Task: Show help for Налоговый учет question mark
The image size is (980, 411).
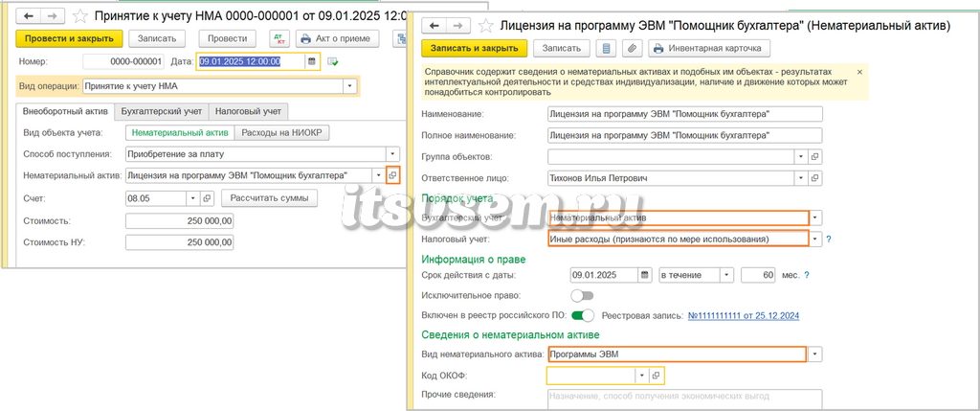Action: [830, 239]
